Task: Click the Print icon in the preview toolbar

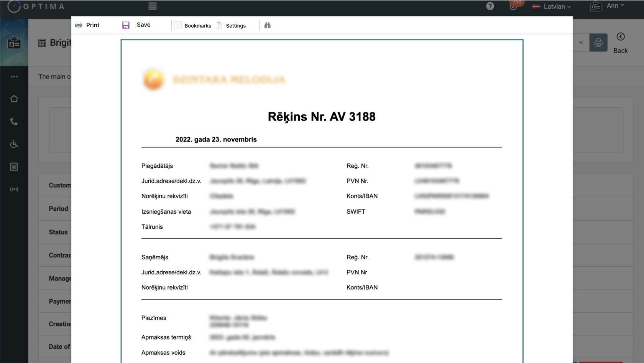Action: 79,25
